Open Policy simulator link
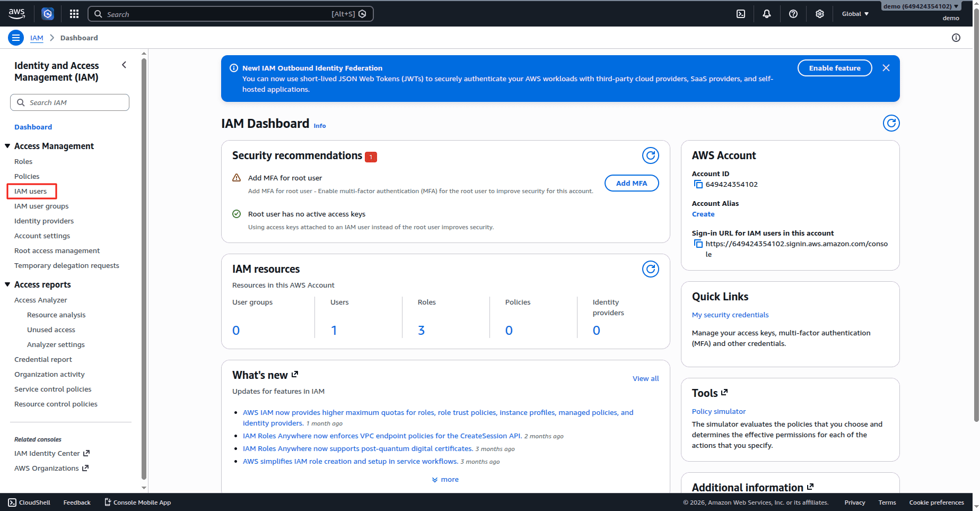980x511 pixels. point(719,411)
